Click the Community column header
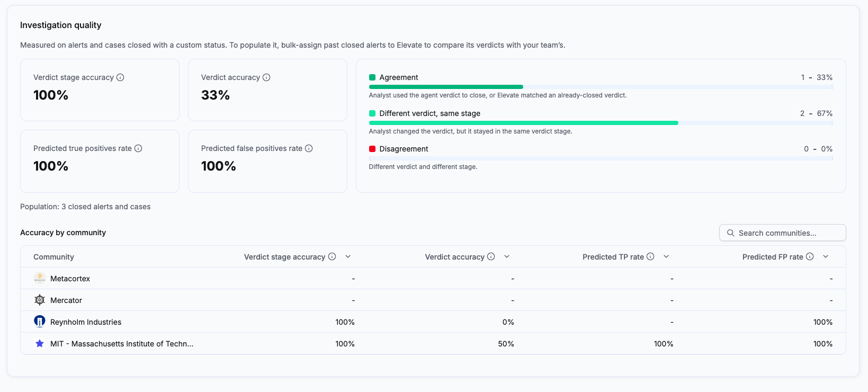The height and width of the screenshot is (392, 868). [53, 257]
